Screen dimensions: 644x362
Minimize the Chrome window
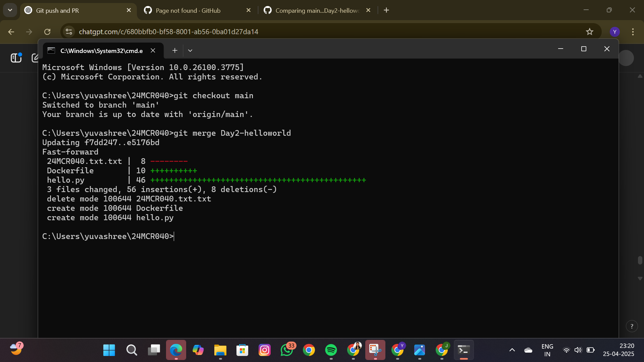tap(586, 10)
